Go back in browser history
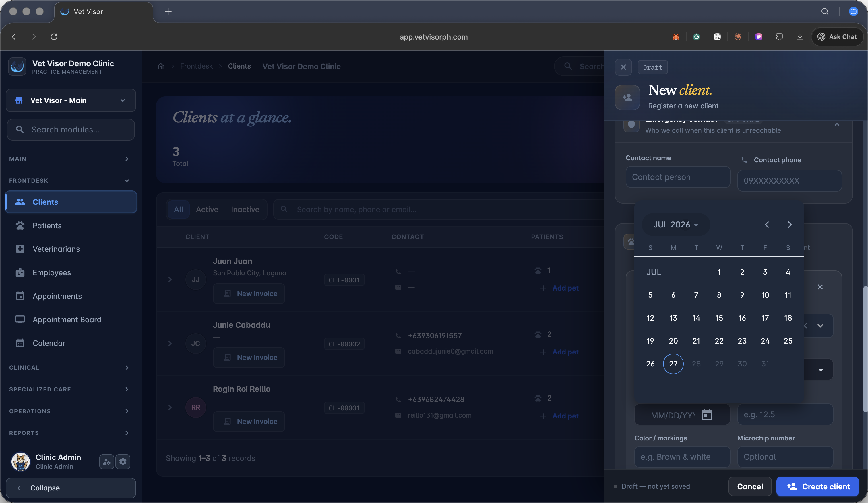 point(14,36)
